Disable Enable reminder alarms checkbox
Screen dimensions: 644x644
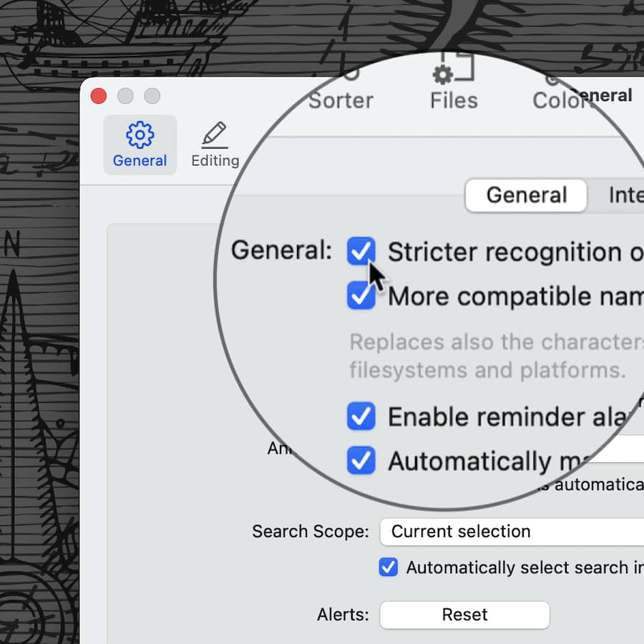(361, 416)
